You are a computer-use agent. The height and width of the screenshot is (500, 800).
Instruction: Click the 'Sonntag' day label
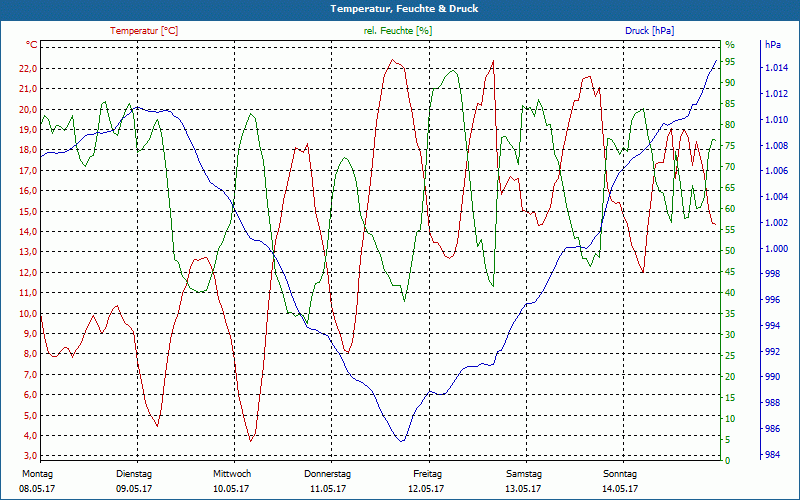620,474
